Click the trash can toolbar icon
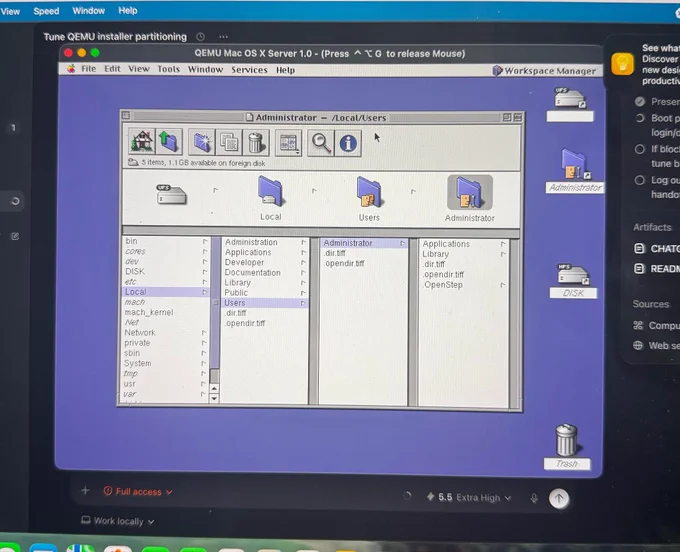 click(x=256, y=142)
